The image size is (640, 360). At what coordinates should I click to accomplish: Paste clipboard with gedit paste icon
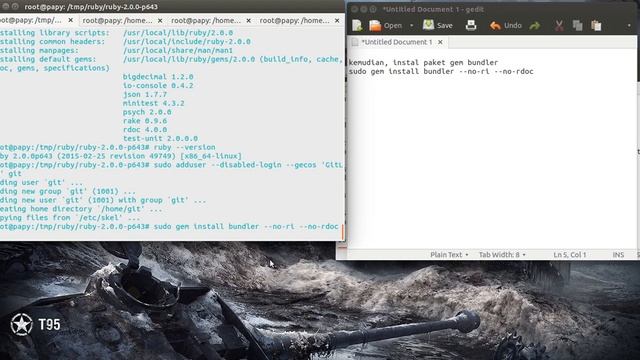click(x=596, y=26)
